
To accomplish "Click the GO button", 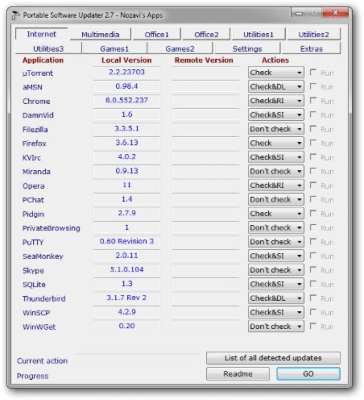I will click(308, 374).
